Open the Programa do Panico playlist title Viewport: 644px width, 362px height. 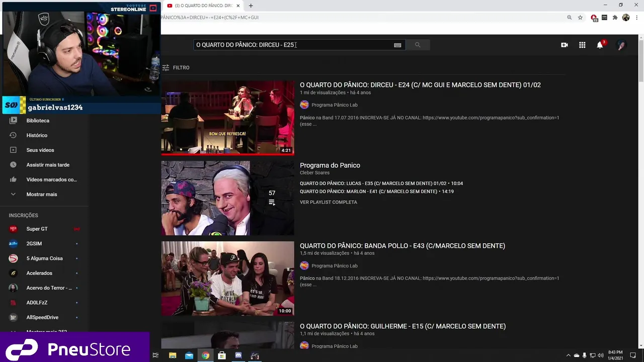[x=330, y=165]
